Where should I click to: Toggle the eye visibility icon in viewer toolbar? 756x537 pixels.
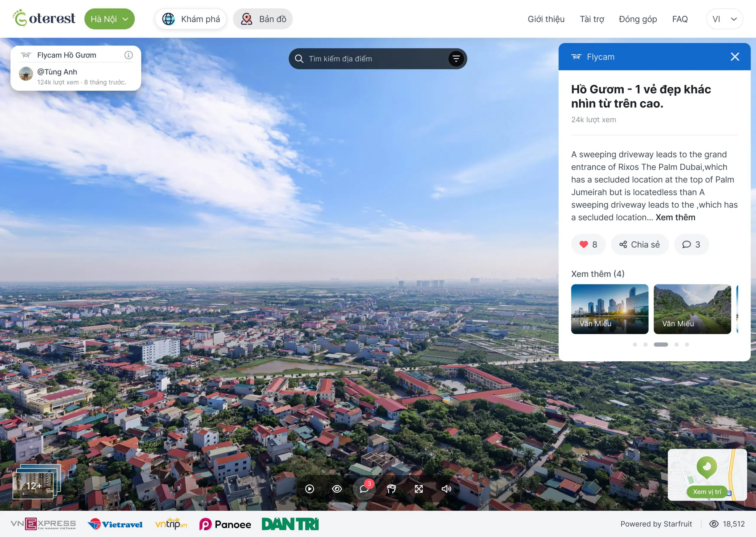tap(337, 489)
